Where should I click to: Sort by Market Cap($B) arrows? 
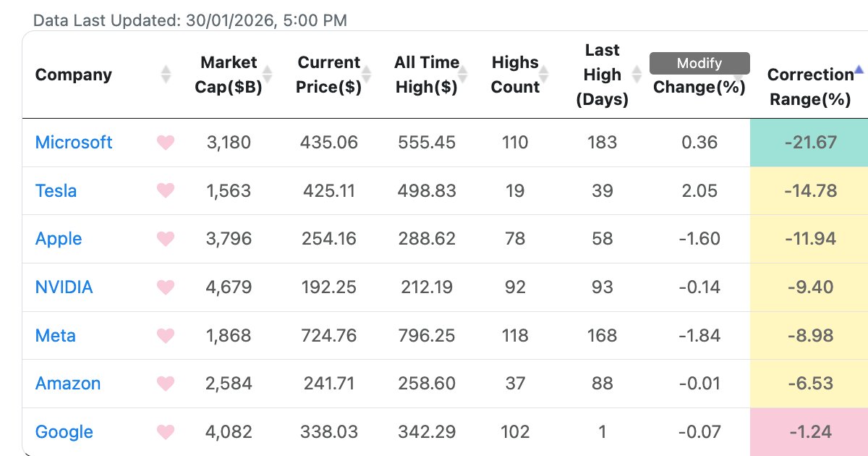click(267, 74)
